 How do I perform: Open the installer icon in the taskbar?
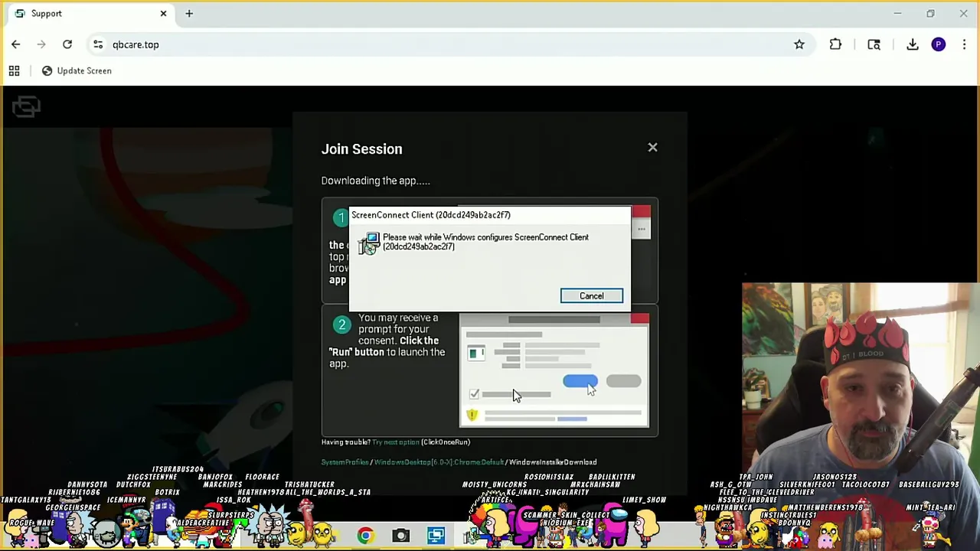[471, 536]
